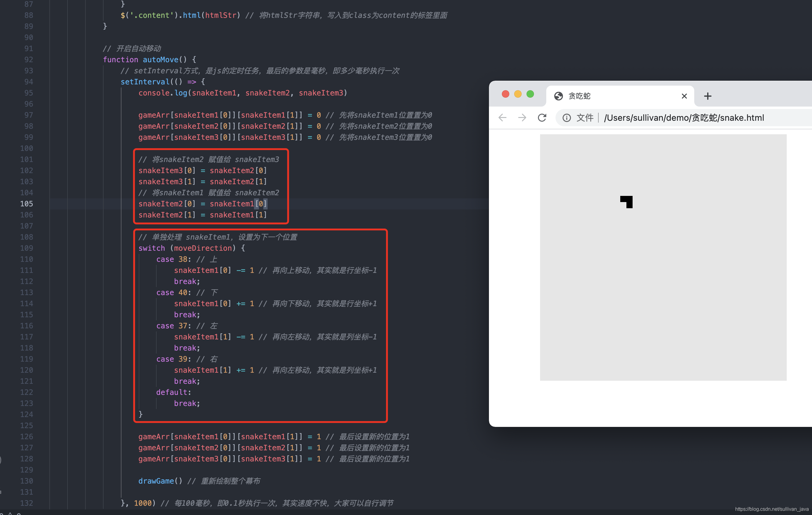Open a new browser tab with plus
The height and width of the screenshot is (515, 812).
(707, 96)
